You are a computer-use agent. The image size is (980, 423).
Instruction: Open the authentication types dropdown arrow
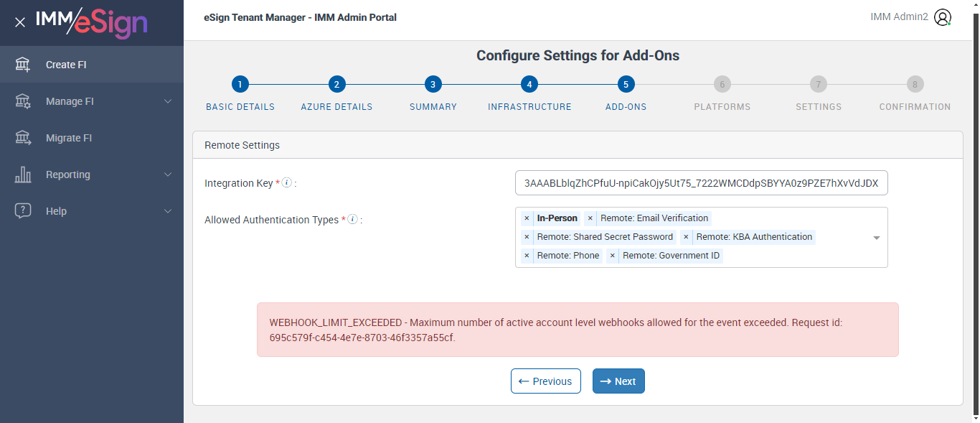(x=876, y=238)
